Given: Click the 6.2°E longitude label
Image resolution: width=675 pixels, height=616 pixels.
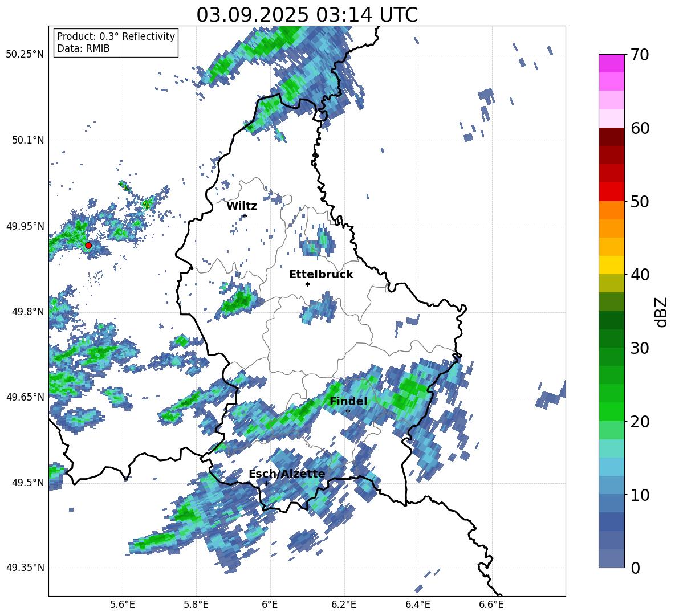Looking at the screenshot, I should (344, 605).
